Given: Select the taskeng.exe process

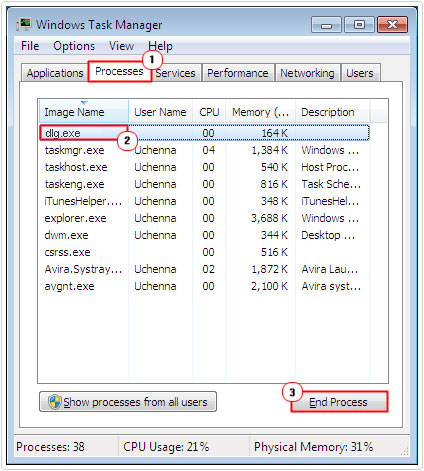Looking at the screenshot, I should [x=204, y=184].
